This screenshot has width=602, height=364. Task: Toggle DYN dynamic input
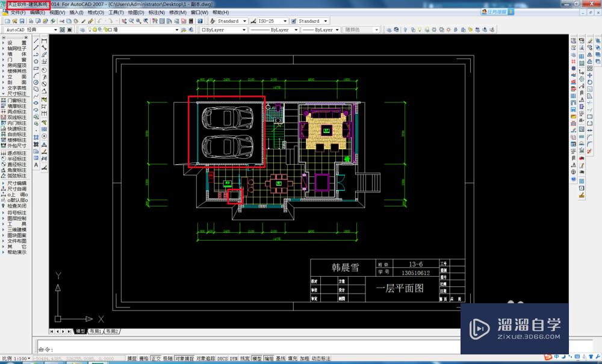point(234,358)
